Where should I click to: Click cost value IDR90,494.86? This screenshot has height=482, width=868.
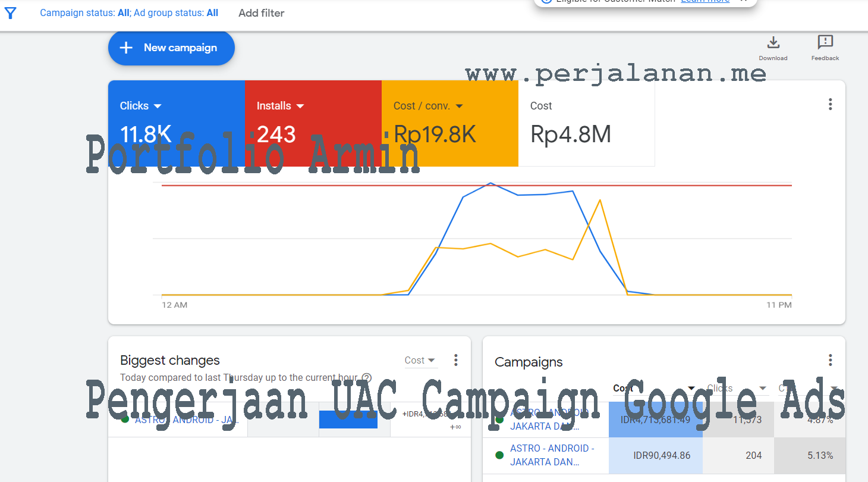click(662, 456)
